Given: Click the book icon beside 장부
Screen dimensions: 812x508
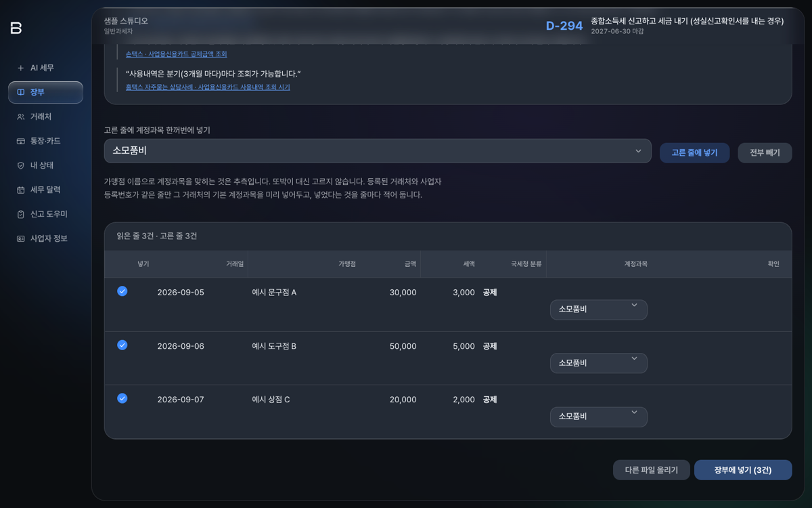Looking at the screenshot, I should 20,92.
